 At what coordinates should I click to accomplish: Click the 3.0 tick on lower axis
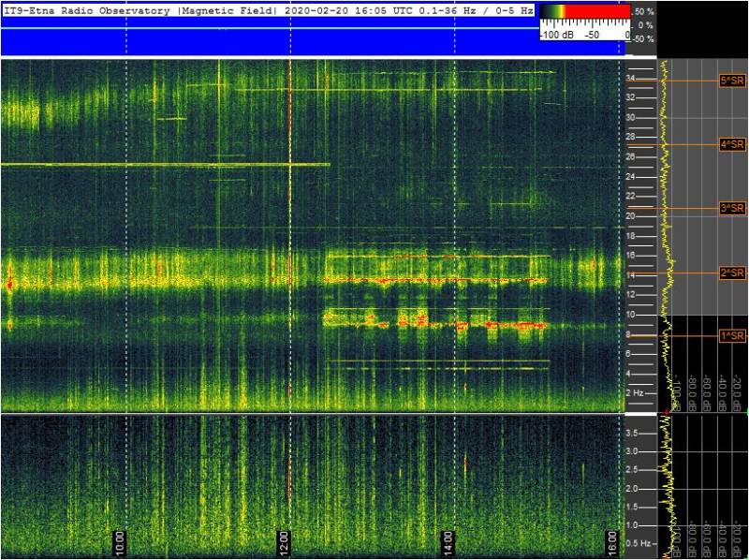click(631, 451)
